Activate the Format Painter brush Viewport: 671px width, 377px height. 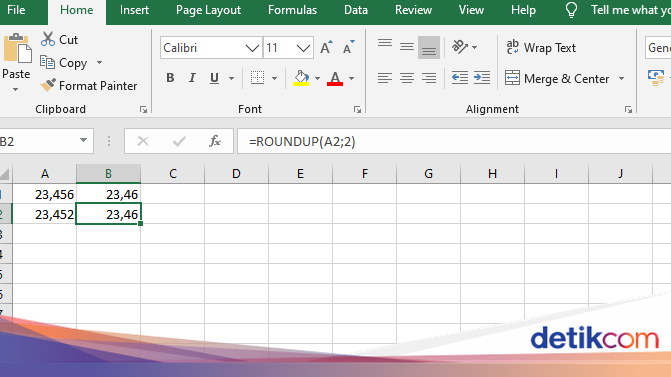click(x=48, y=85)
